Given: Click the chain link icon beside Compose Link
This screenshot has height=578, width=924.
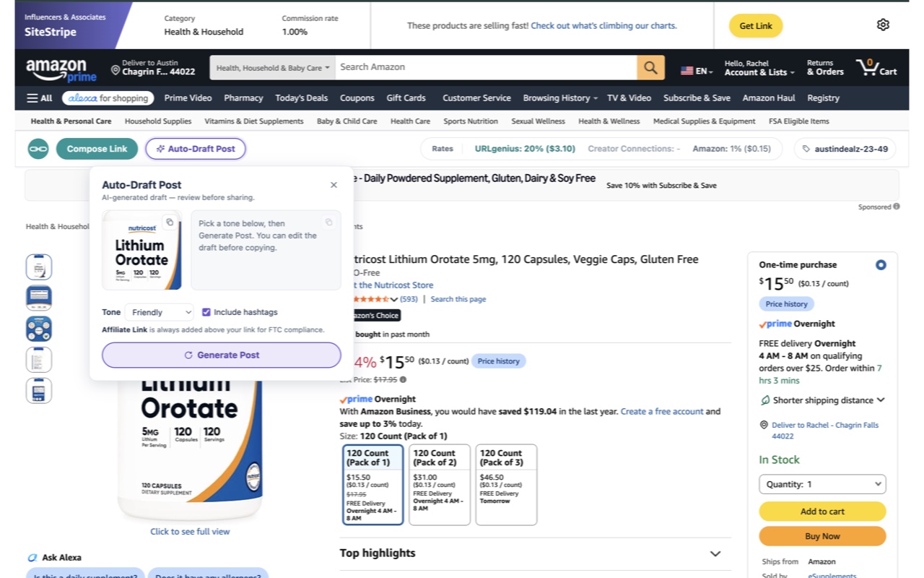Looking at the screenshot, I should point(38,149).
